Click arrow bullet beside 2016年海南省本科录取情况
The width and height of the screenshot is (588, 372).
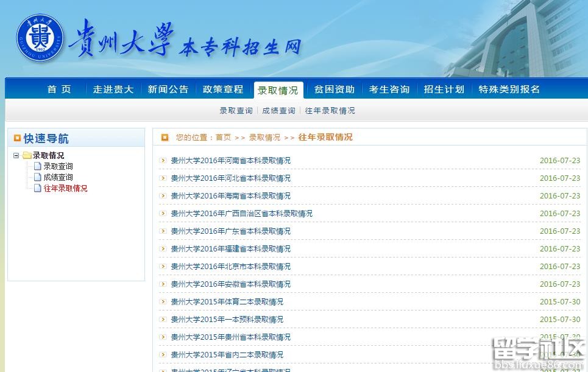pos(163,195)
